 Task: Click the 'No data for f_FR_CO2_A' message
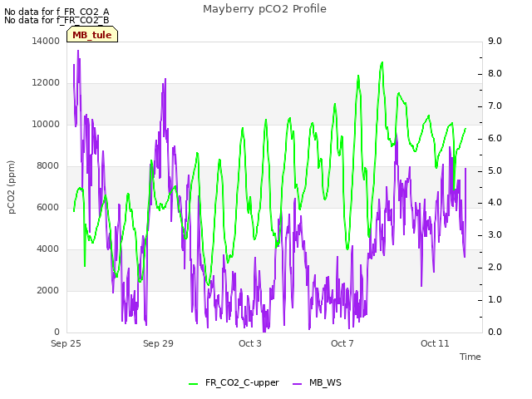(57, 12)
